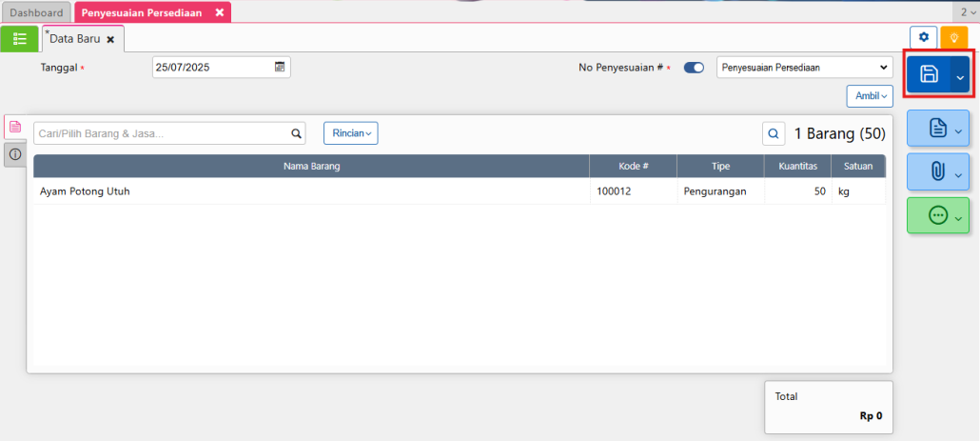Click the green list view icon
980x441 pixels.
pos(19,38)
